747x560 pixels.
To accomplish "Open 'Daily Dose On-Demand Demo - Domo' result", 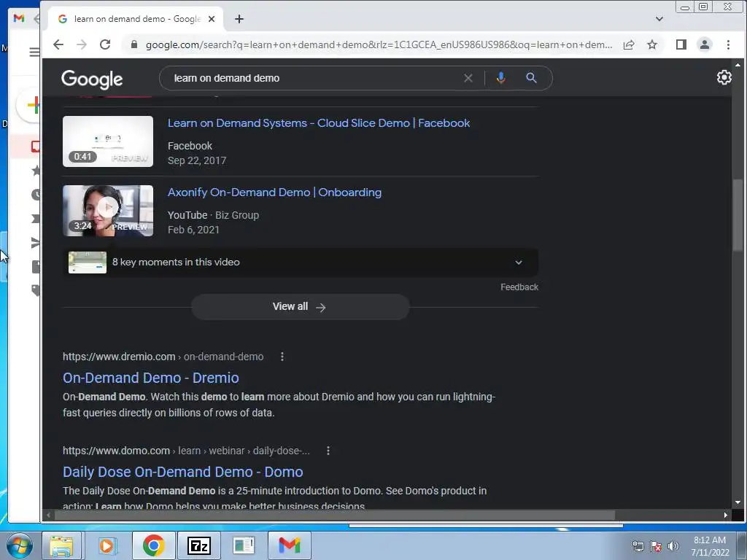I will tap(183, 472).
